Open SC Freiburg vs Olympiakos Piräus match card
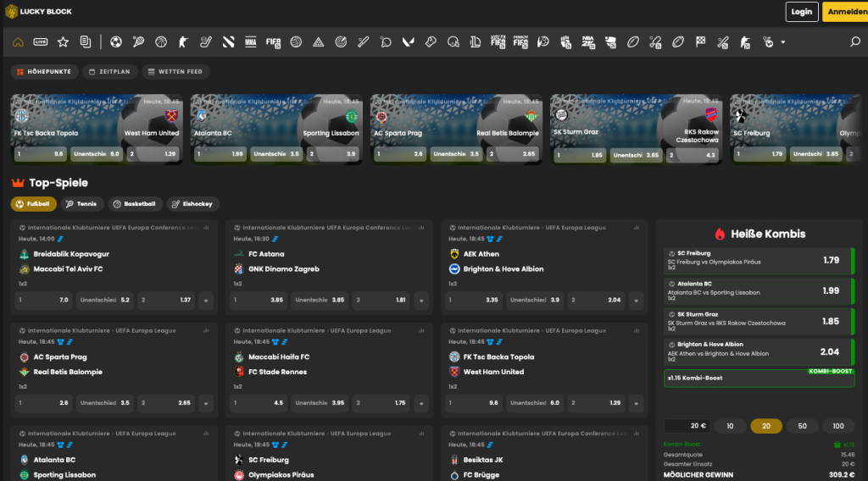This screenshot has height=481, width=868. pyautogui.click(x=330, y=453)
